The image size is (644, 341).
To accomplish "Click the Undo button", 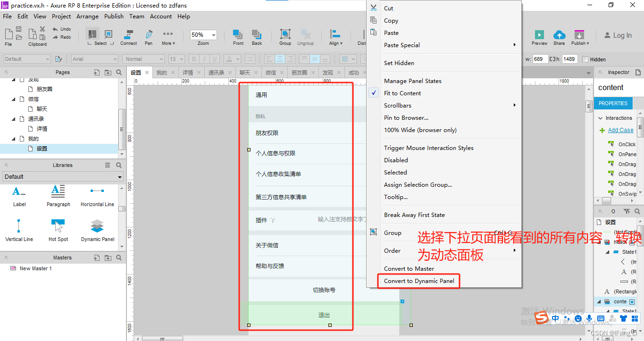I will pyautogui.click(x=62, y=29).
